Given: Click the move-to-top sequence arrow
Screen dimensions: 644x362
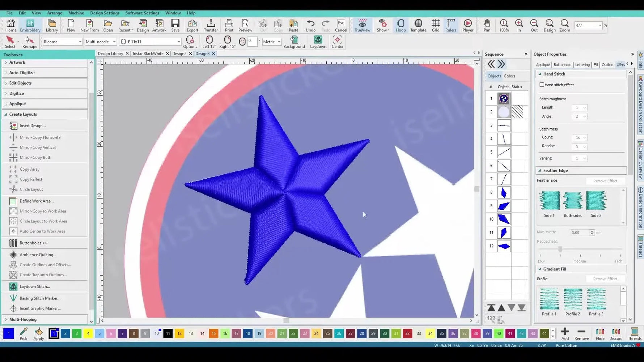Looking at the screenshot, I should click(491, 308).
